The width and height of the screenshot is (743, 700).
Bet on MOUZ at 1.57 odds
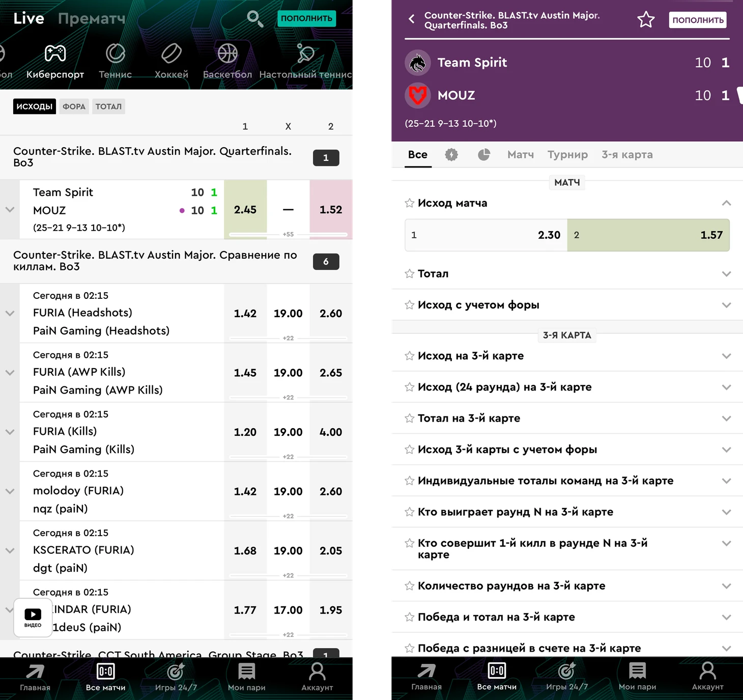point(648,235)
